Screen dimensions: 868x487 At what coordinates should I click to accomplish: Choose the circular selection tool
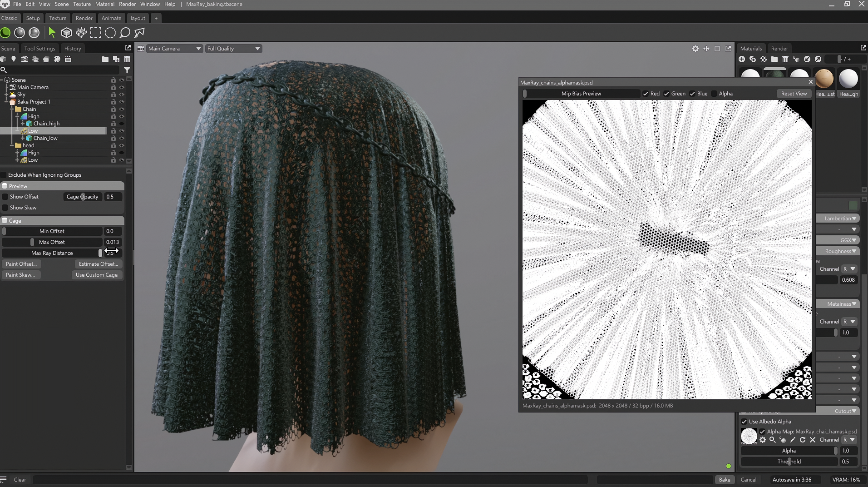[x=110, y=33]
